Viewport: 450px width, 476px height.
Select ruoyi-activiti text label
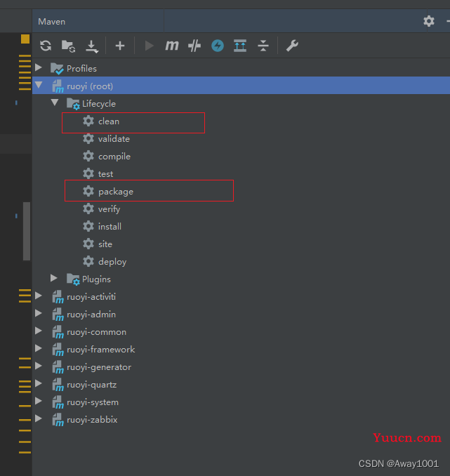[91, 297]
